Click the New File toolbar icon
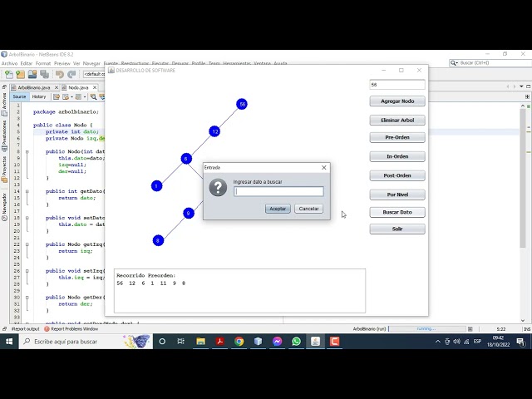This screenshot has height=399, width=532. coord(9,74)
